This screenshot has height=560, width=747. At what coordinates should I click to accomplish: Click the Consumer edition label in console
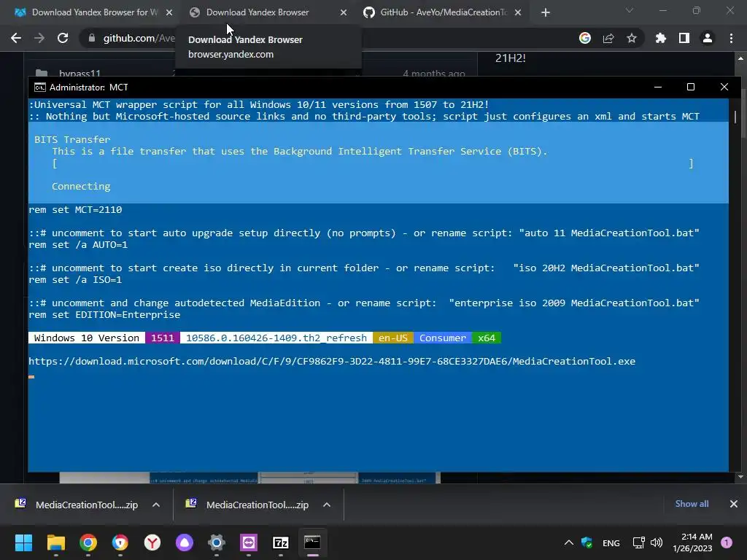tap(443, 338)
